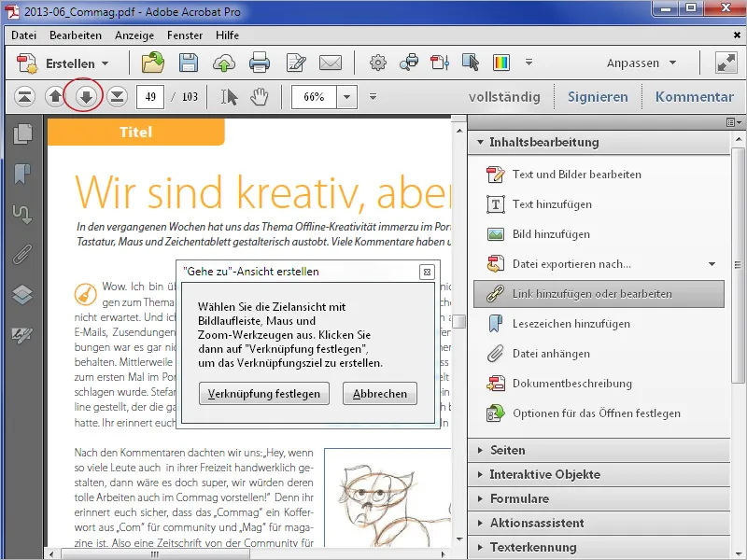The width and height of the screenshot is (747, 560).
Task: Go to the first page
Action: click(x=24, y=97)
